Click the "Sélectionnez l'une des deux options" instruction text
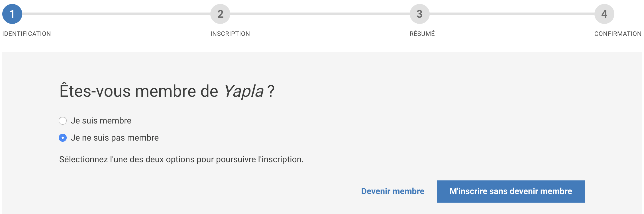This screenshot has width=644, height=214. 181,159
